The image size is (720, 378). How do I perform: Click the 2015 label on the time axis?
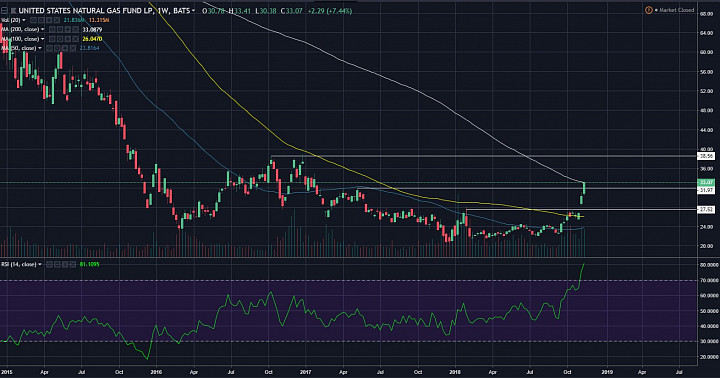6,372
